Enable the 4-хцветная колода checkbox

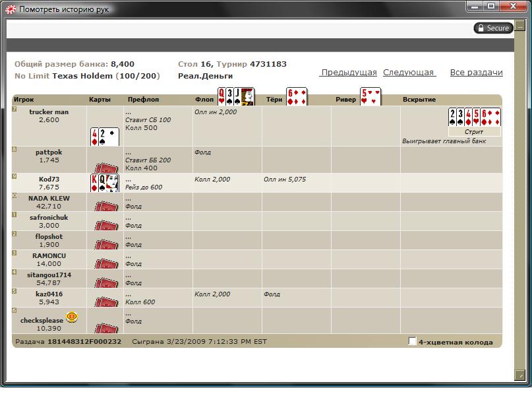coord(412,341)
